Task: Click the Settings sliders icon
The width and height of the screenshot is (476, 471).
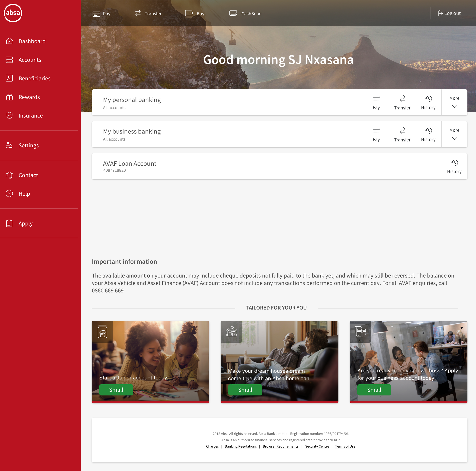Action: (x=9, y=145)
